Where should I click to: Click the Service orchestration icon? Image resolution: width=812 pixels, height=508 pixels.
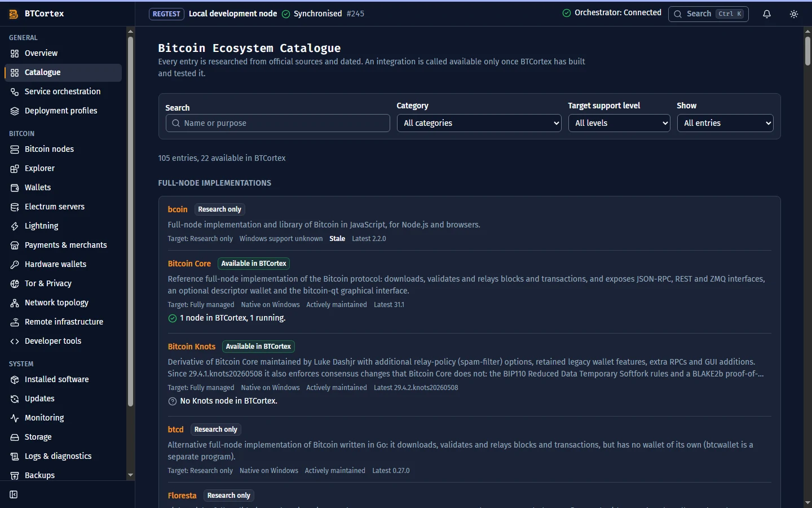[15, 91]
